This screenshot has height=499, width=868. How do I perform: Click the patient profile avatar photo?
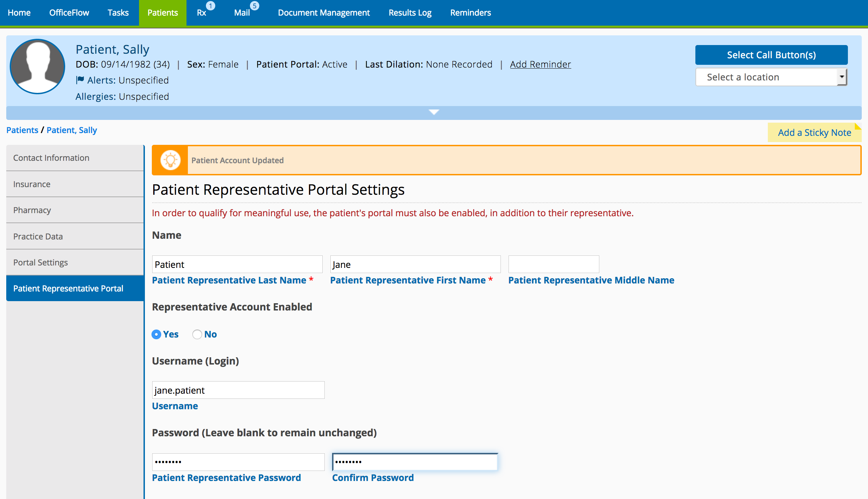point(37,66)
